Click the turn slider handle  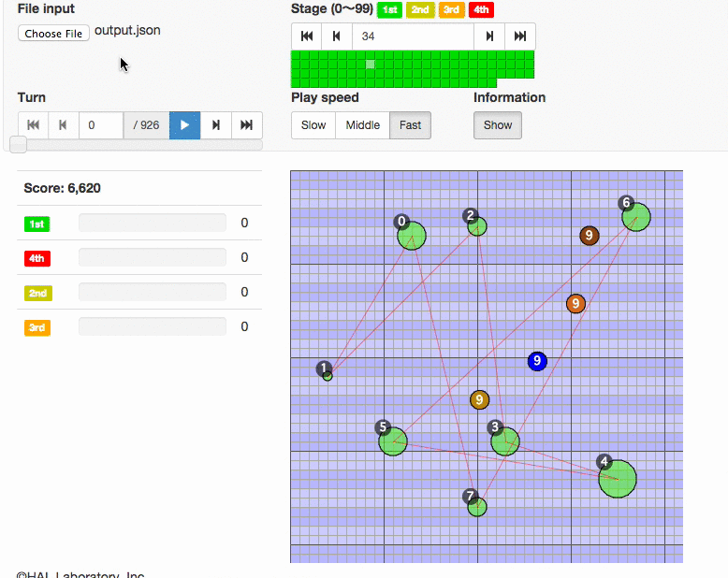[18, 144]
